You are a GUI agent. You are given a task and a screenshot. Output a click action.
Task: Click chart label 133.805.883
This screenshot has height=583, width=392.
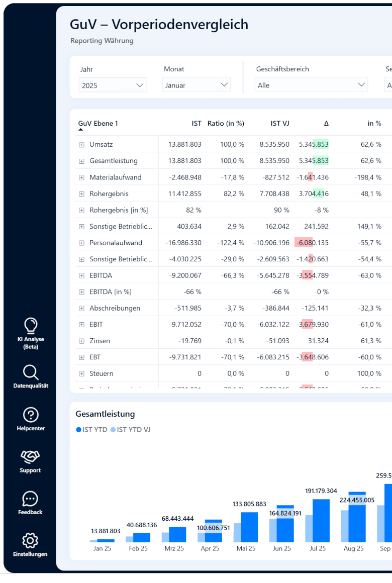249,504
